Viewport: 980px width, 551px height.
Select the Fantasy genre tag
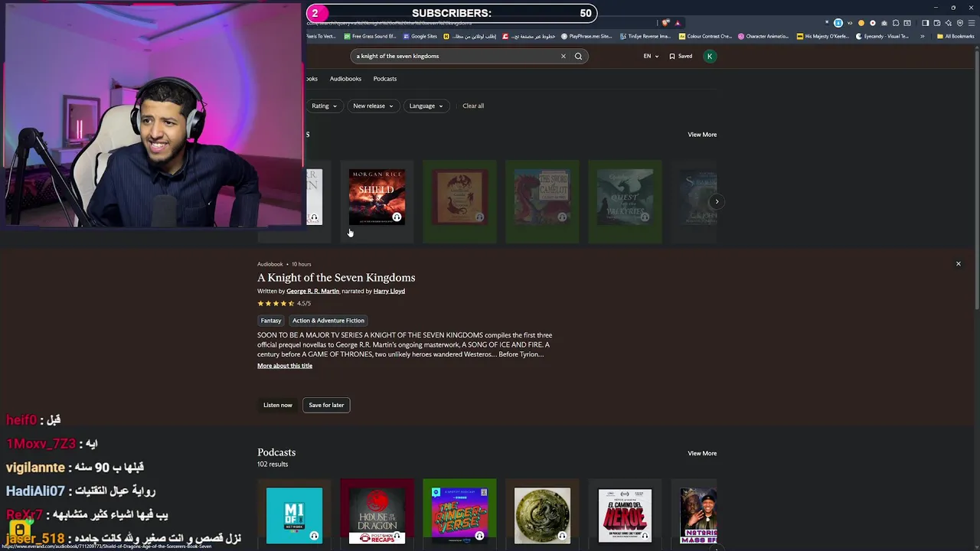coord(271,321)
